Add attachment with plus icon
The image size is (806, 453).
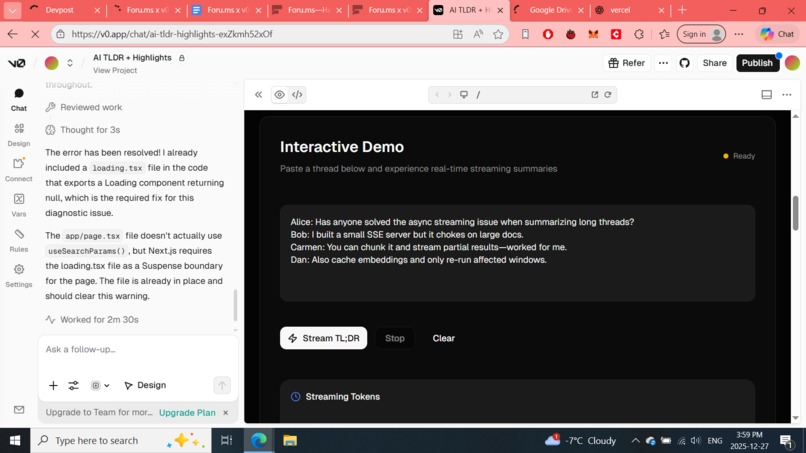pos(53,385)
